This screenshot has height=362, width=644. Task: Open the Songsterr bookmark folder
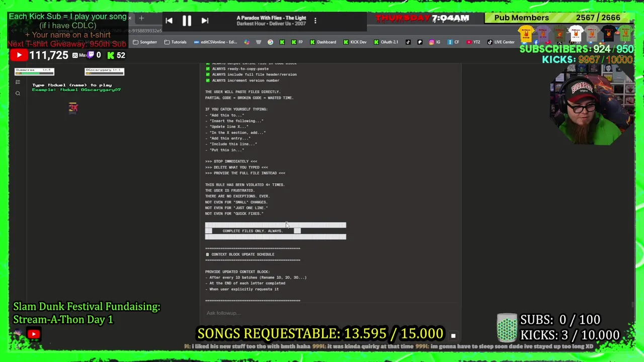pos(145,42)
